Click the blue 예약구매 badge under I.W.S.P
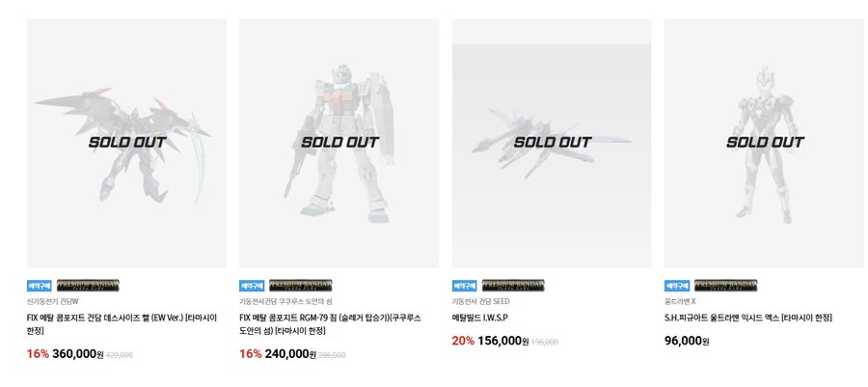The width and height of the screenshot is (868, 387). tap(465, 286)
